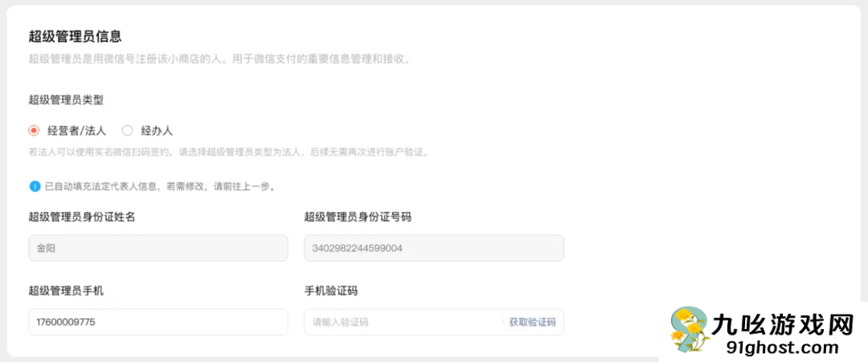This screenshot has width=868, height=362.
Task: Select the 经营者/法人 radio button
Action: (34, 130)
